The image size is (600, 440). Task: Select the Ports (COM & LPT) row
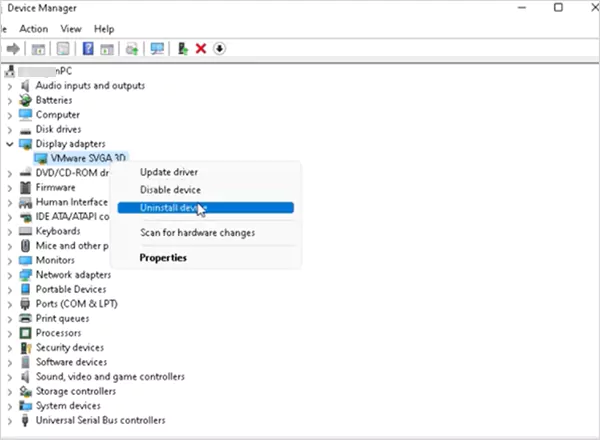pyautogui.click(x=77, y=304)
